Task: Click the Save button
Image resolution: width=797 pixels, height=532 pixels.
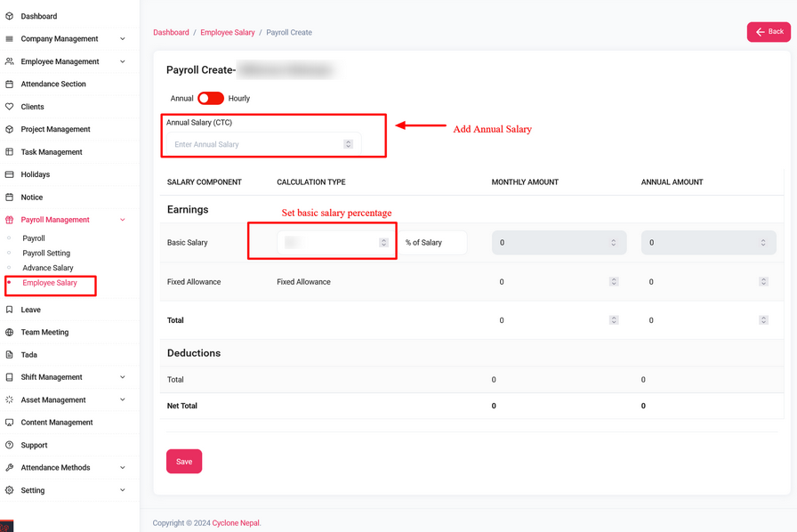Action: pos(184,462)
